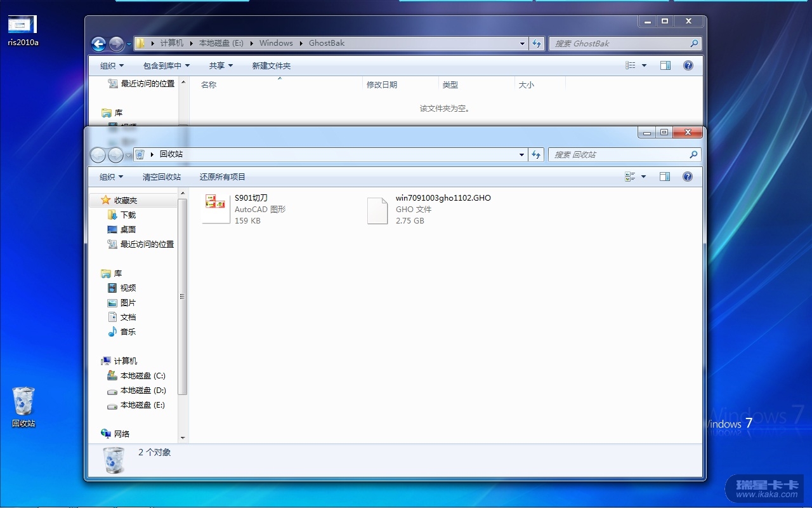Open address history dropdown in 回收站 window

(522, 155)
